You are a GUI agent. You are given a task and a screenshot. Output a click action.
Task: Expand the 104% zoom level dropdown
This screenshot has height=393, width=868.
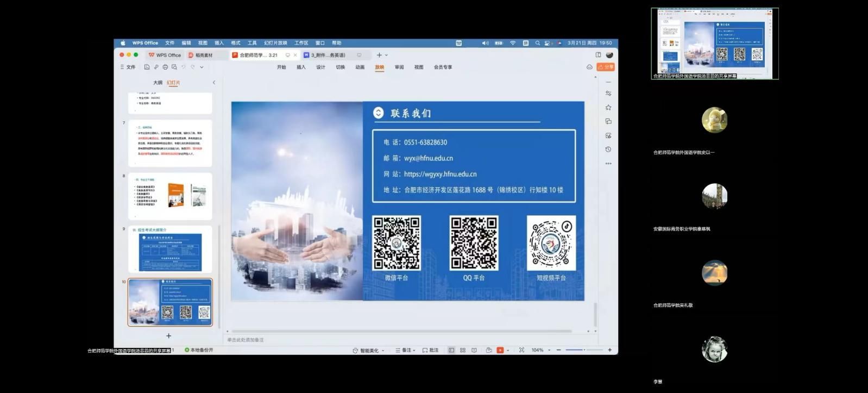pyautogui.click(x=549, y=351)
